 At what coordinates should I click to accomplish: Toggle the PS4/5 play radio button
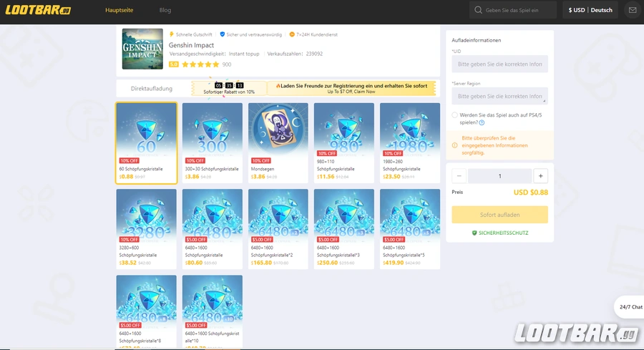pyautogui.click(x=455, y=115)
